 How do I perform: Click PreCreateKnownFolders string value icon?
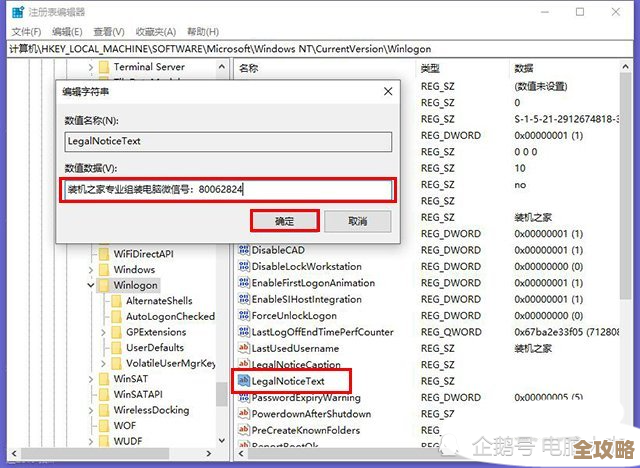coord(244,430)
